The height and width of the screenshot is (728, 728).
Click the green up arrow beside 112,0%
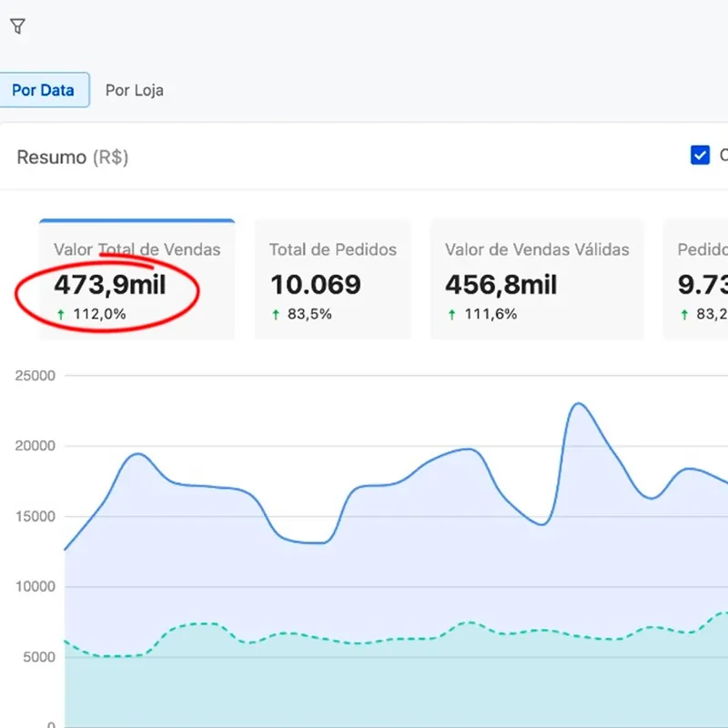61,315
